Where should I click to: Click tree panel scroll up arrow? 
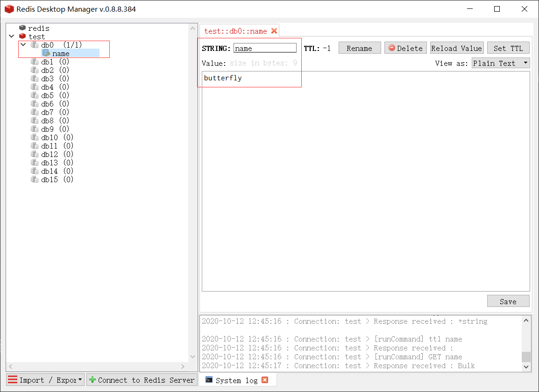coord(192,29)
